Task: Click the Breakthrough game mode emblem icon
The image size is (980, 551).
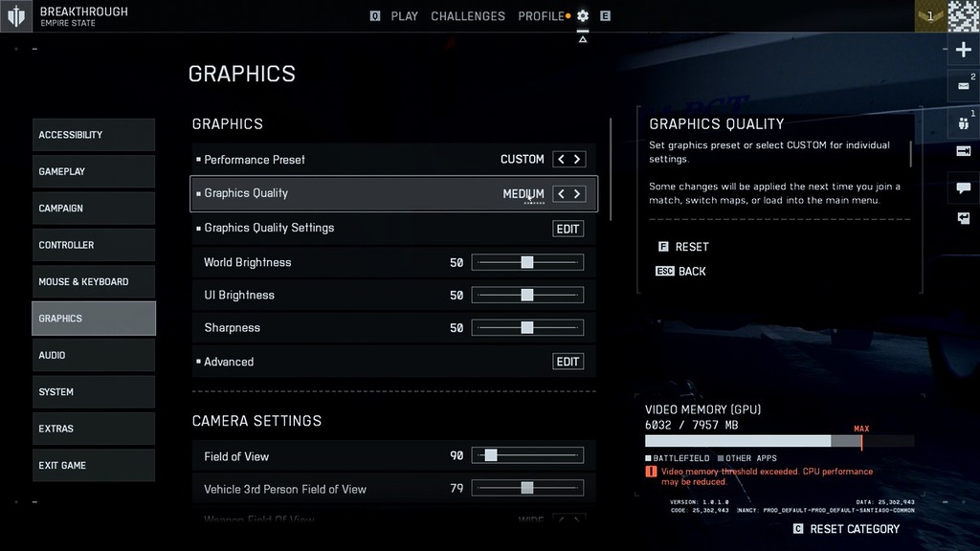Action: pos(16,16)
